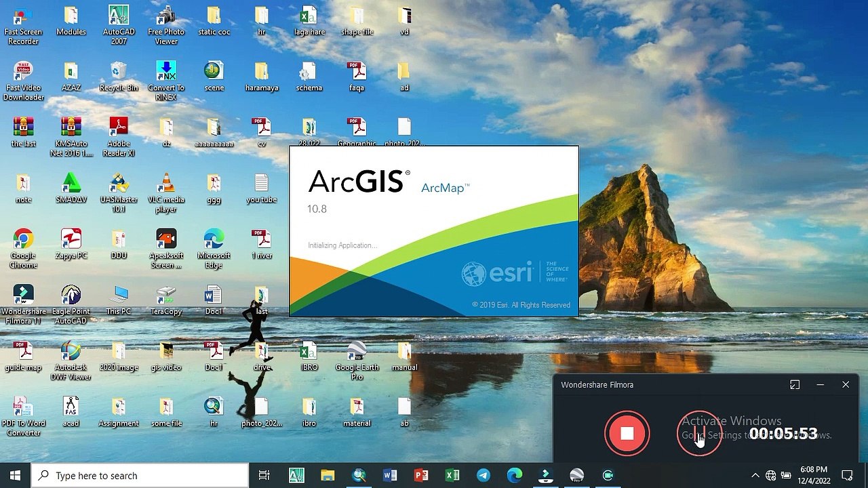Expand the Wondershare Filmora recorder window
The height and width of the screenshot is (488, 868).
tap(795, 385)
